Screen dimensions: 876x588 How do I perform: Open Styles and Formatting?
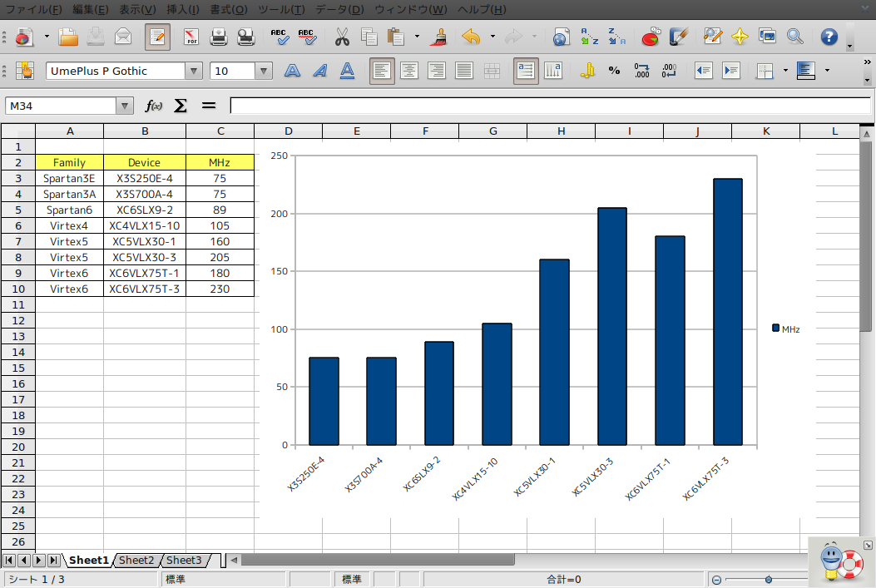coord(25,71)
